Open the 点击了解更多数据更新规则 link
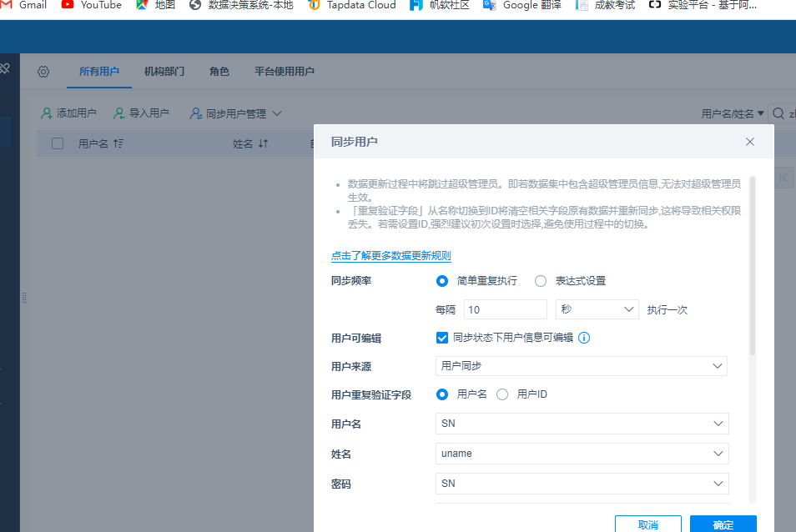 tap(390, 256)
